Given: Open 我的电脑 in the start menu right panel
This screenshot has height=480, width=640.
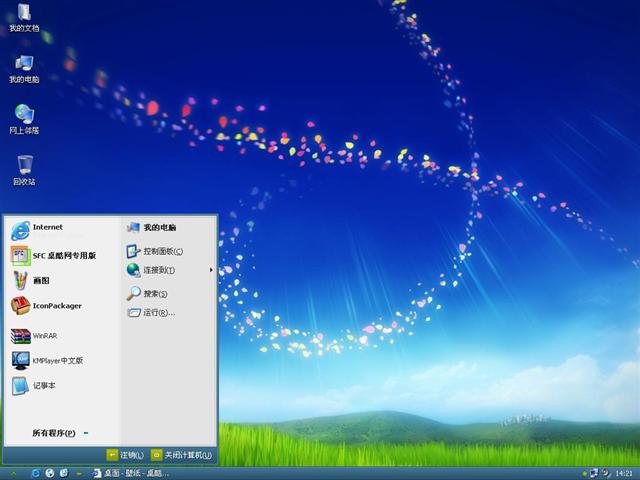Looking at the screenshot, I should 151,227.
